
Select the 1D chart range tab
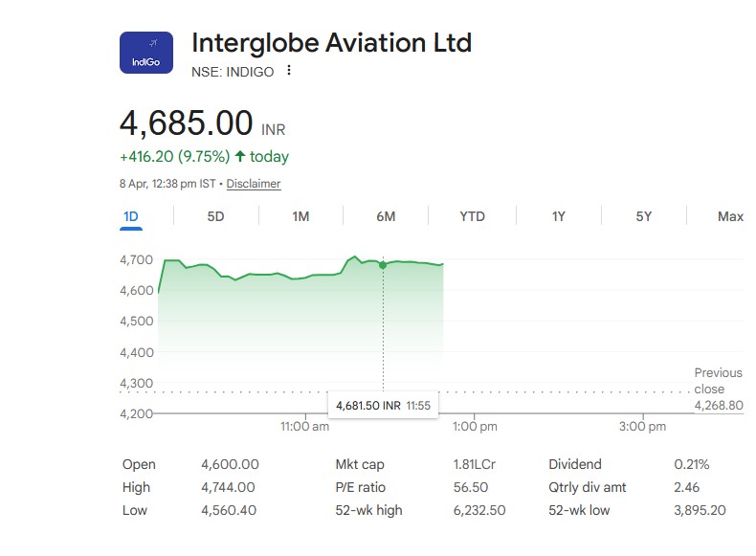131,216
